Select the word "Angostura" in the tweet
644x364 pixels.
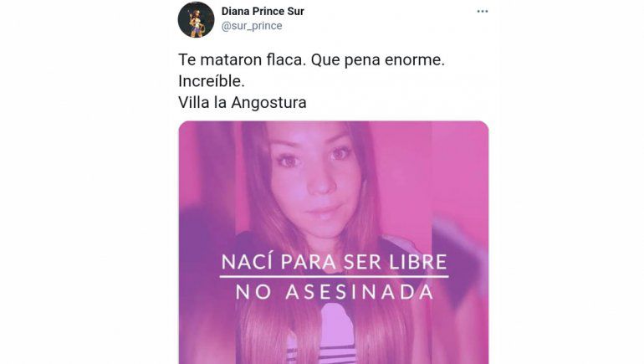click(x=268, y=103)
